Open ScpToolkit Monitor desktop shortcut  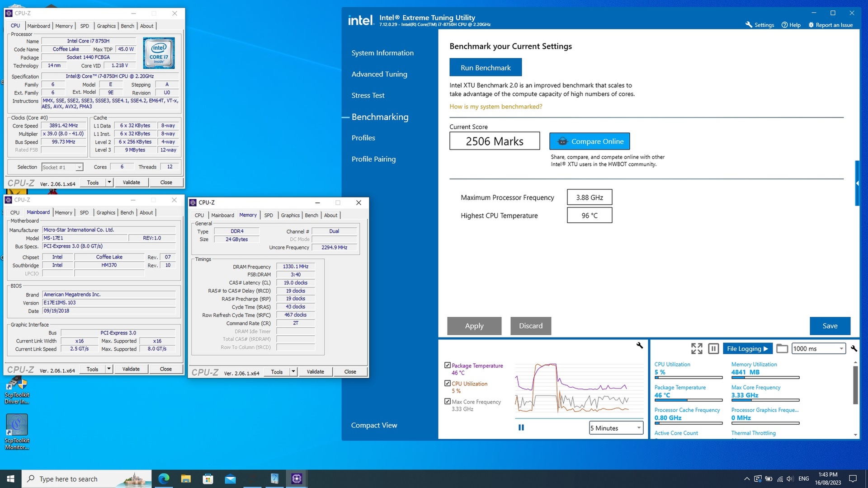click(x=17, y=432)
